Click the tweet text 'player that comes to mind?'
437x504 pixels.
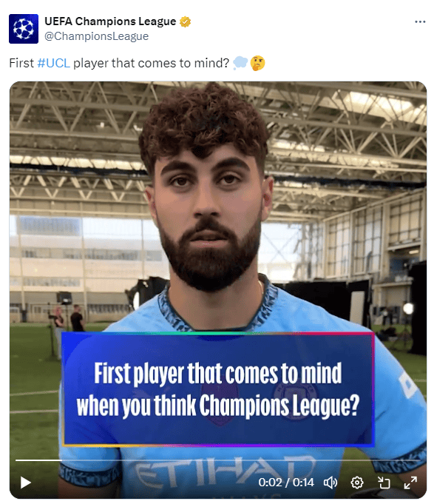pyautogui.click(x=151, y=63)
